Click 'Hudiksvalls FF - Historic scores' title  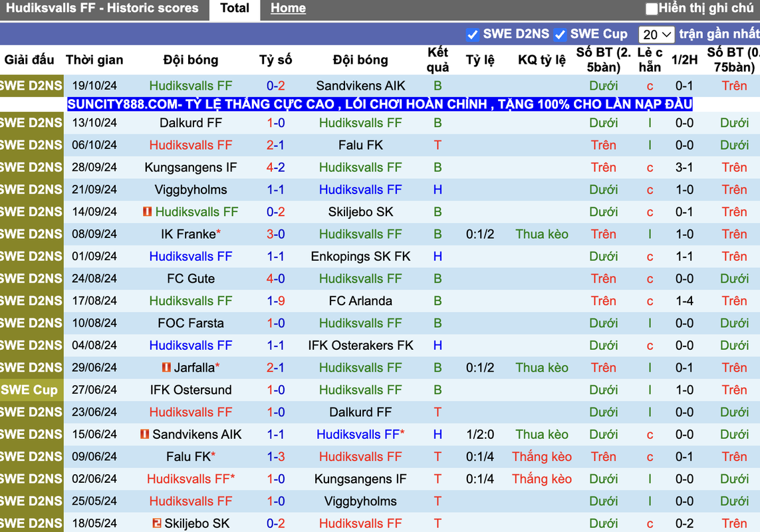point(102,8)
